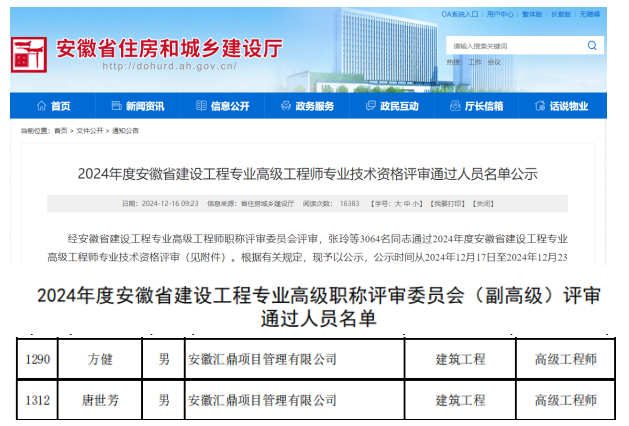Image resolution: width=629 pixels, height=426 pixels.
Task: Click the mailbox icon beside 厅长信箱
Action: (x=455, y=106)
